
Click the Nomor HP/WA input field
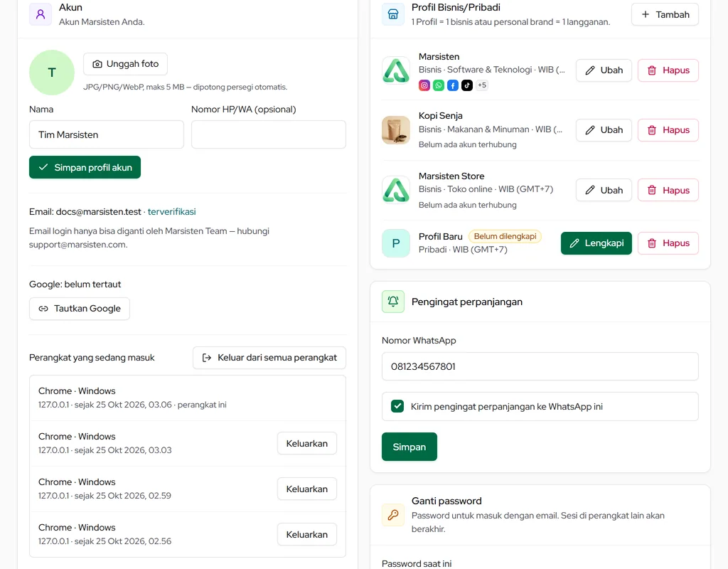click(268, 134)
